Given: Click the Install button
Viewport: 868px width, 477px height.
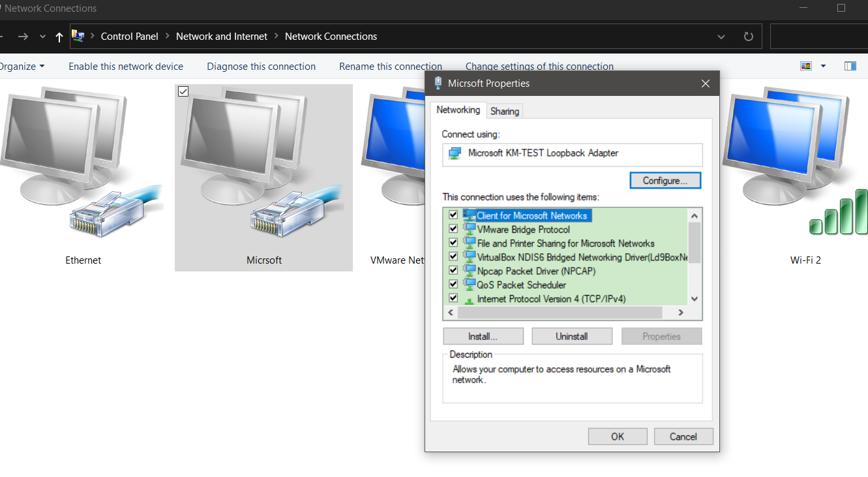Looking at the screenshot, I should (483, 337).
